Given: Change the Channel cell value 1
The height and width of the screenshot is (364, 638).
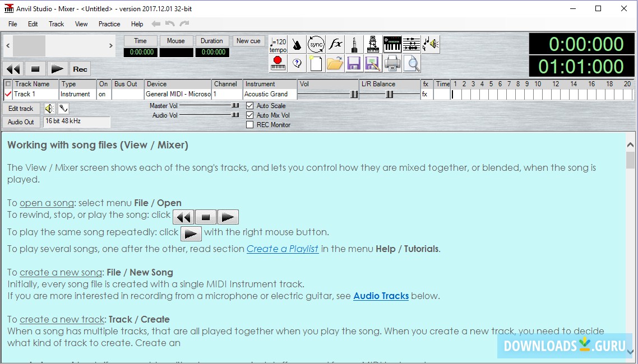Looking at the screenshot, I should pos(227,94).
